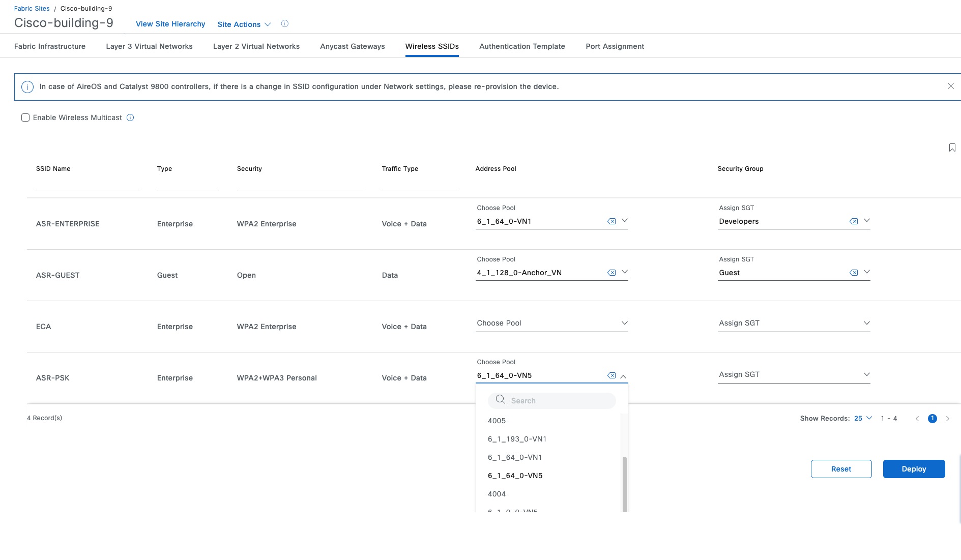Switch to the Anycast Gateways tab
Image resolution: width=961 pixels, height=560 pixels.
[352, 46]
